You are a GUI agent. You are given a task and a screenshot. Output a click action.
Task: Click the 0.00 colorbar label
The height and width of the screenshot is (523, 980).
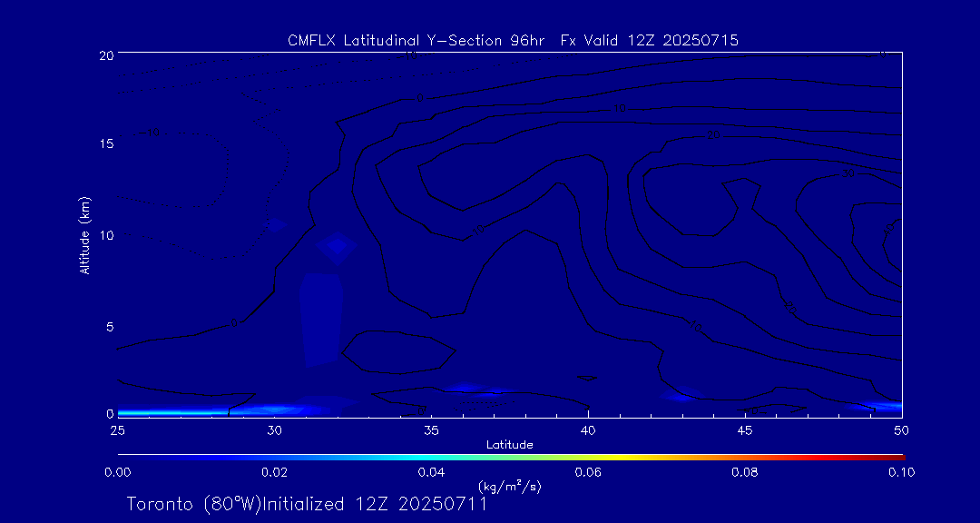pos(117,472)
